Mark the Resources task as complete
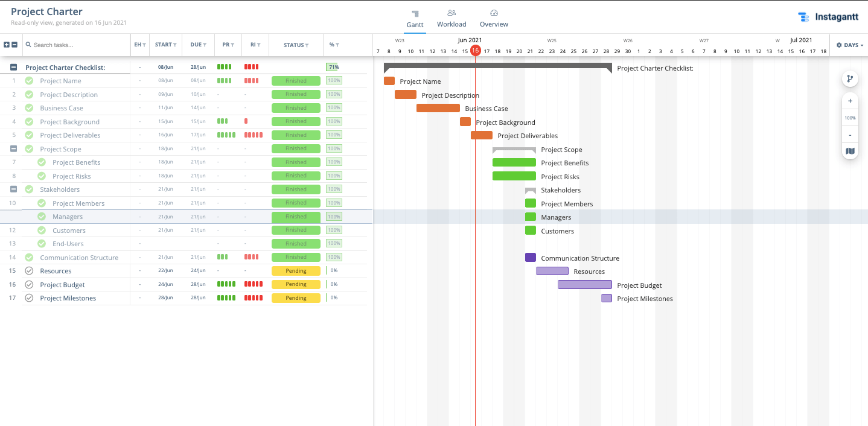868x426 pixels. click(x=28, y=270)
